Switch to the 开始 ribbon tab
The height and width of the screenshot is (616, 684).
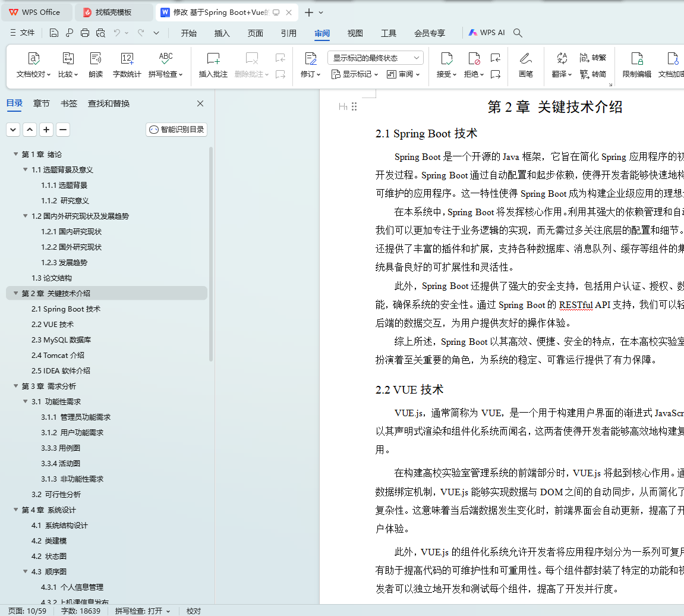[189, 33]
